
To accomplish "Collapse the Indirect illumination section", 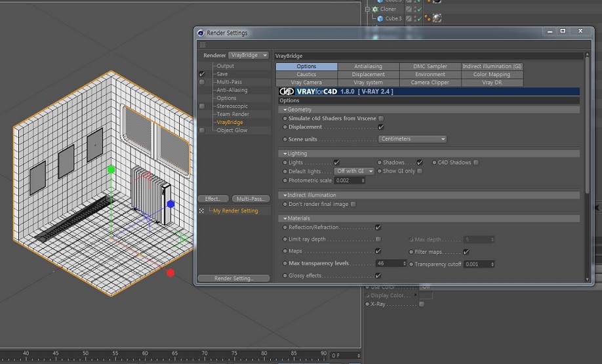I will tap(285, 195).
